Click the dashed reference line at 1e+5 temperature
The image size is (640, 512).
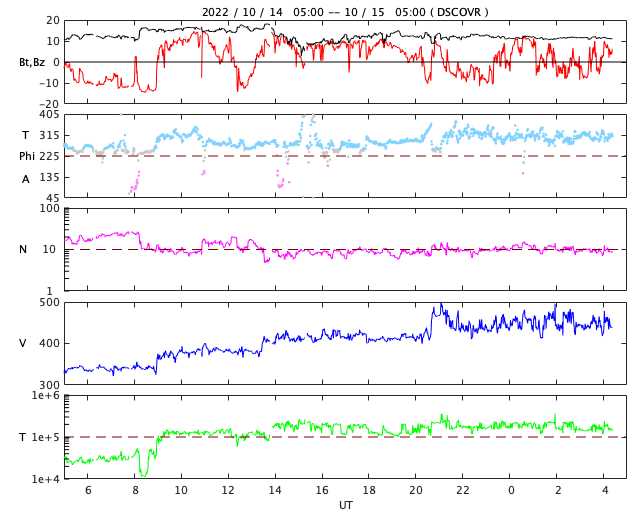345,437
